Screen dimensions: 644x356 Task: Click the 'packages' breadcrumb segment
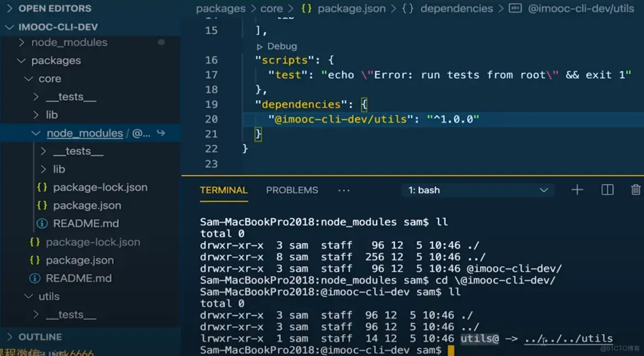pyautogui.click(x=220, y=9)
